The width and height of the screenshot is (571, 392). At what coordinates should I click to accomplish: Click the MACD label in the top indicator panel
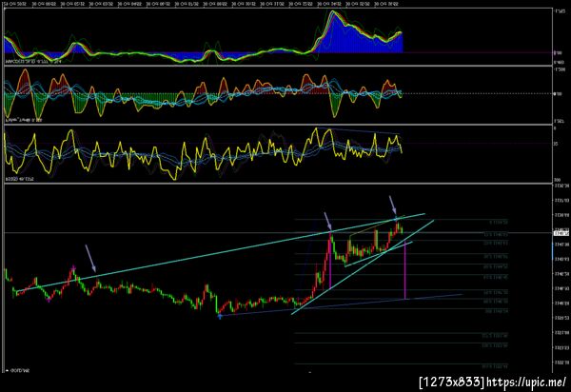32,62
